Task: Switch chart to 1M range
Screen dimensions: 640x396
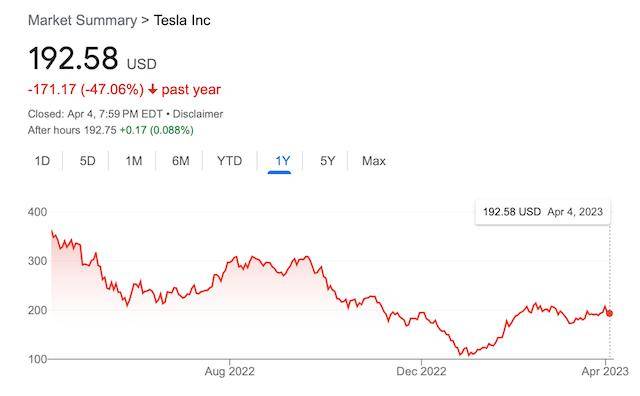Action: click(x=134, y=161)
